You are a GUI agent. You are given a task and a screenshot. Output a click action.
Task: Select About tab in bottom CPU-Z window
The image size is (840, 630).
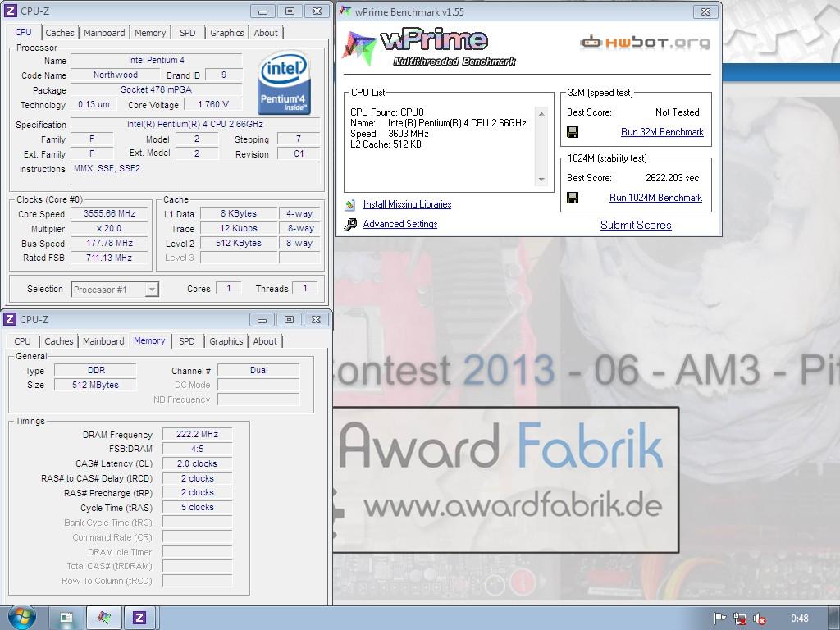[x=265, y=341]
